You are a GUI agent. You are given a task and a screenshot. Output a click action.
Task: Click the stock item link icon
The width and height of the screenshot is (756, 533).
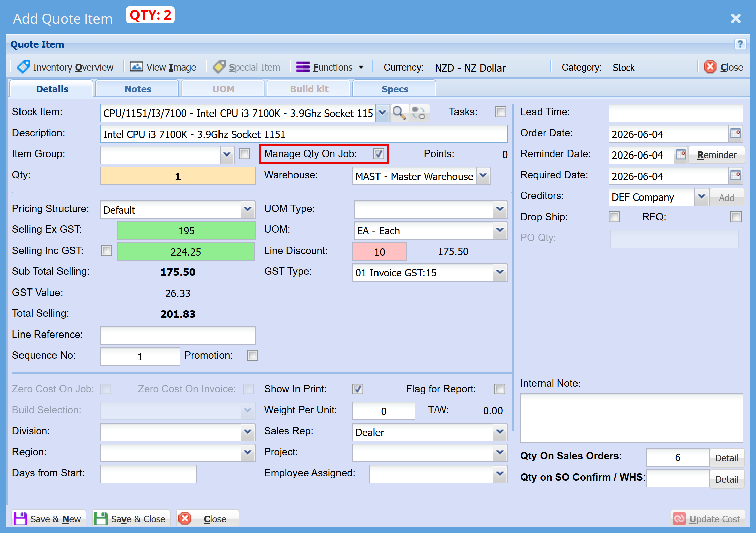pos(419,113)
